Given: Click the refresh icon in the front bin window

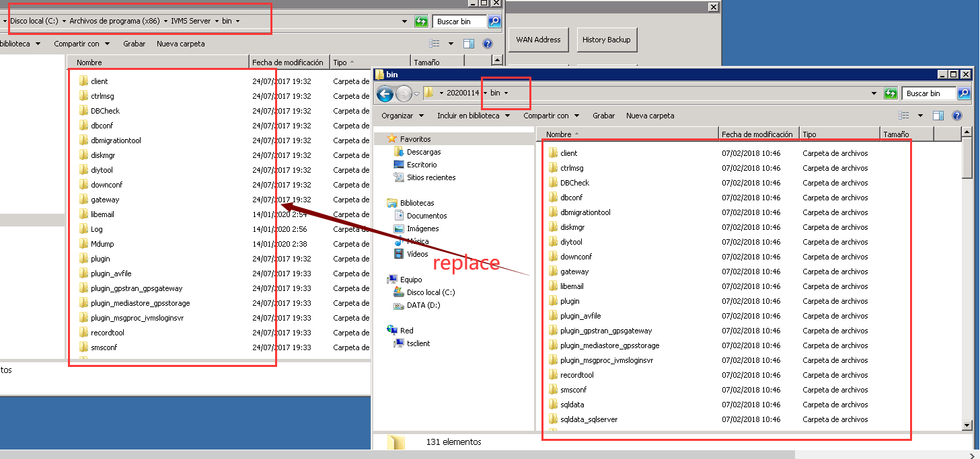Looking at the screenshot, I should tap(891, 93).
